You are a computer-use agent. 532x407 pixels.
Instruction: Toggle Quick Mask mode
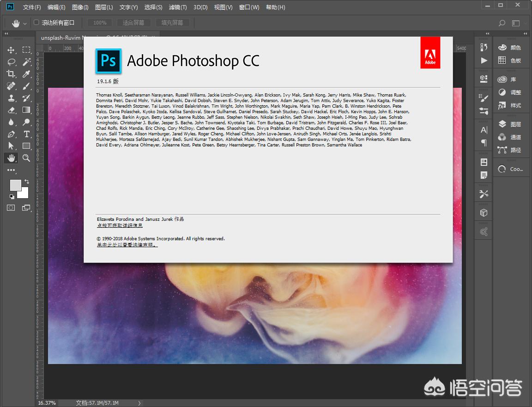[11, 208]
